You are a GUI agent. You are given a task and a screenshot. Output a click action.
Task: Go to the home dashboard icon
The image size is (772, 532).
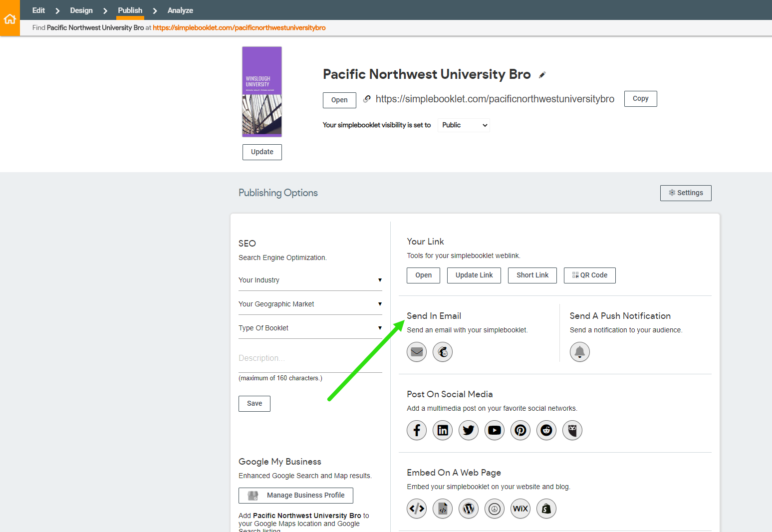tap(10, 18)
